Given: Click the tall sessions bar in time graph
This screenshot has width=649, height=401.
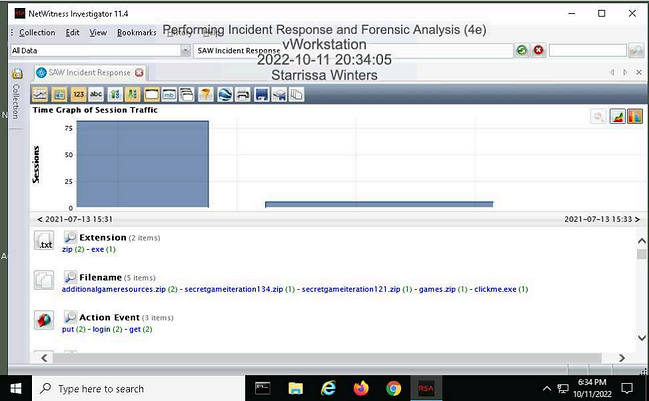Looking at the screenshot, I should pos(143,164).
